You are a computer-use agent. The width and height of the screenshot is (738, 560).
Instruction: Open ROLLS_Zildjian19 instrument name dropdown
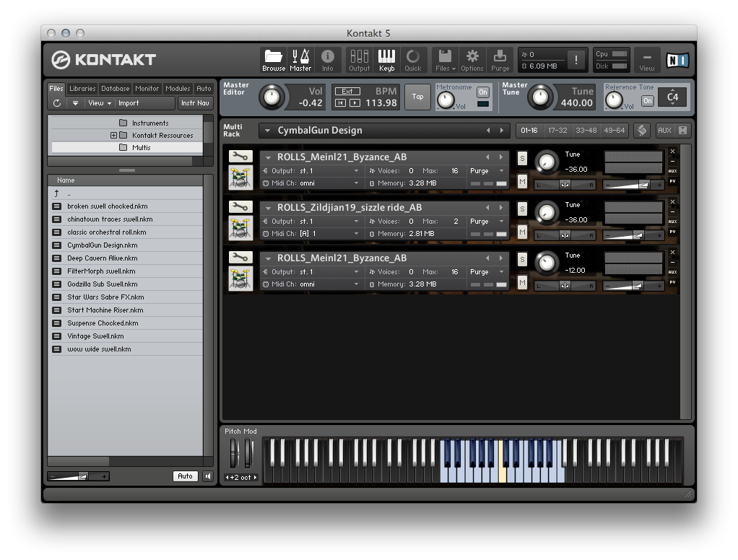[268, 208]
